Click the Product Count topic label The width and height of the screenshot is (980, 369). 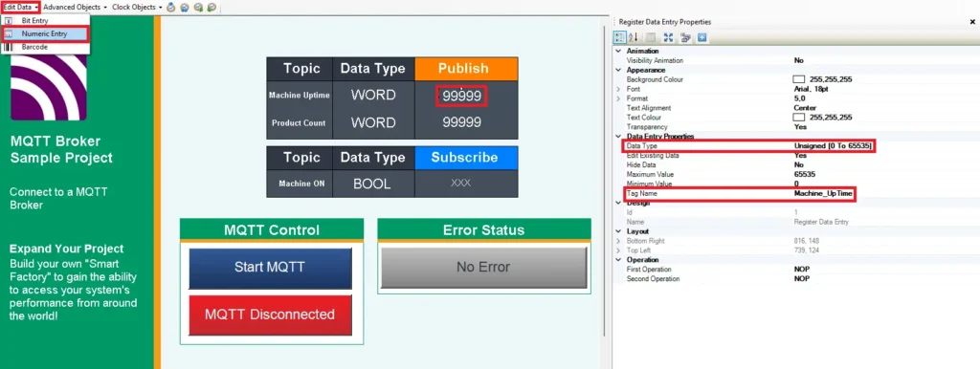click(299, 123)
